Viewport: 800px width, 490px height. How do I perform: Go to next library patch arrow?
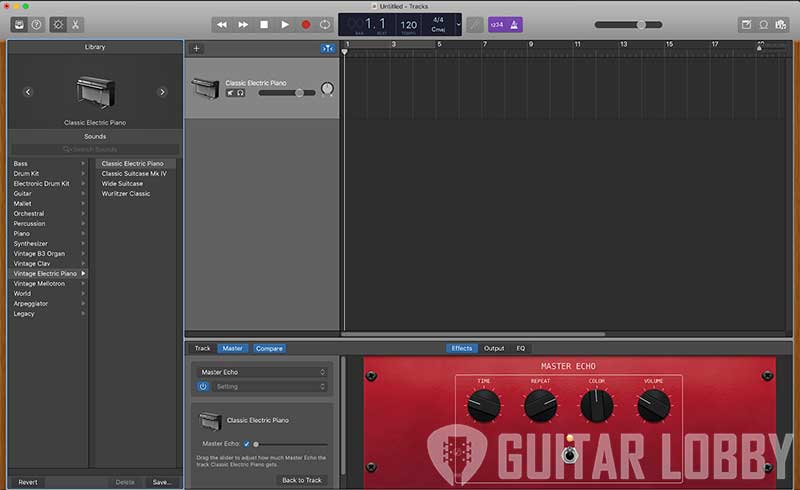[162, 92]
